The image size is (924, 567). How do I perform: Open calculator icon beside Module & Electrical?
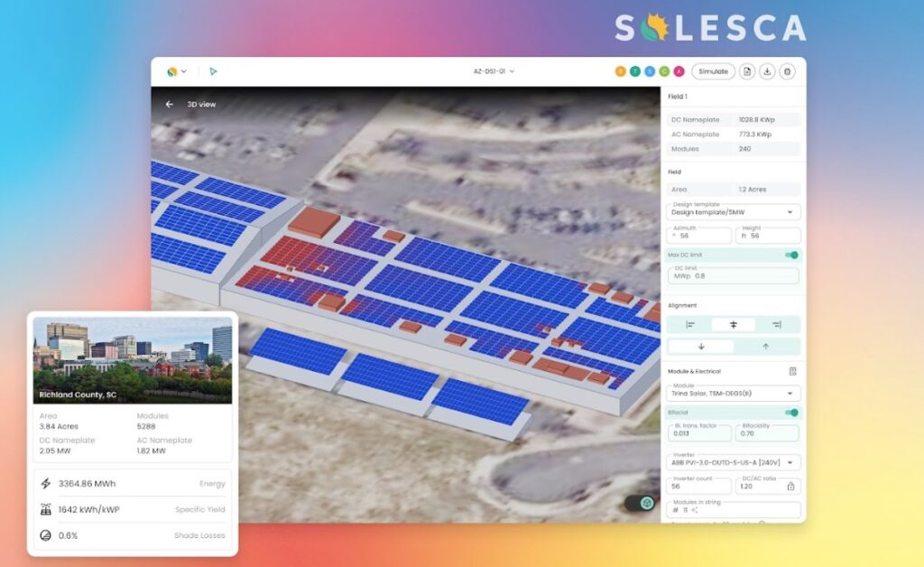point(792,371)
